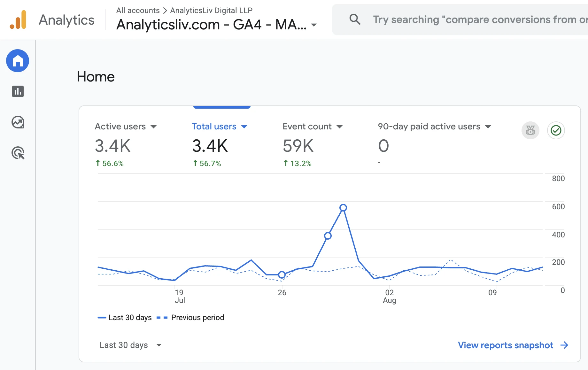This screenshot has width=588, height=370.
Task: Click the green checkmark status icon
Action: coord(556,130)
